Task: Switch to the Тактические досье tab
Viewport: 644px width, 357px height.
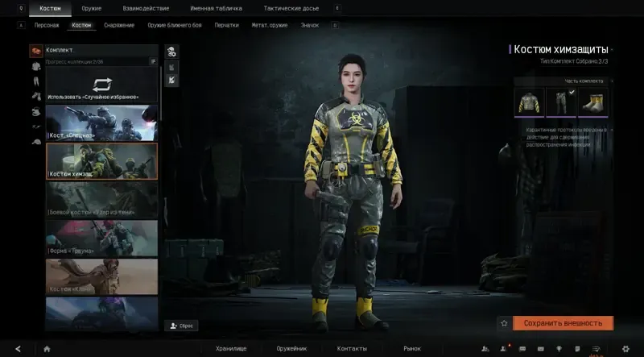Action: click(x=291, y=8)
